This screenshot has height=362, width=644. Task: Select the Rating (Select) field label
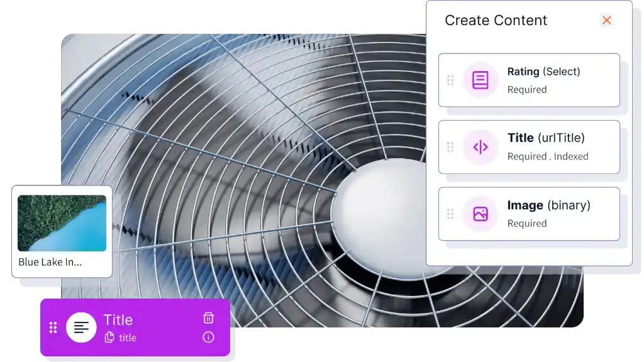543,72
